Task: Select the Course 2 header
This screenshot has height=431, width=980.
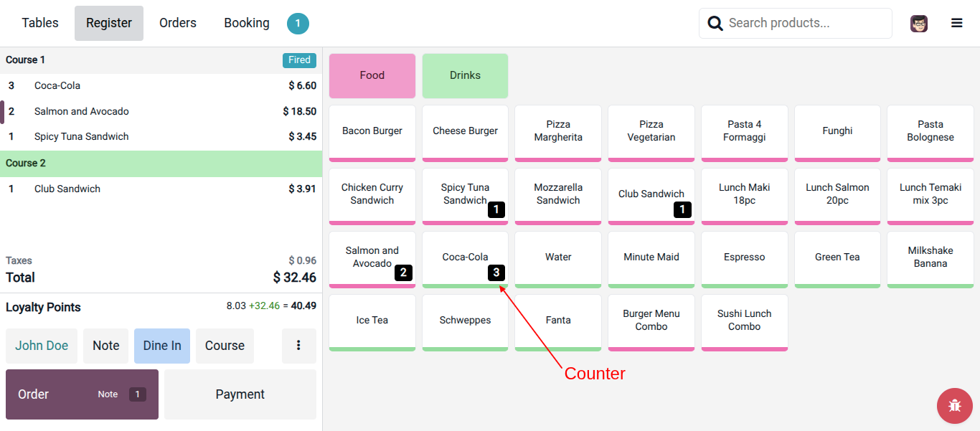Action: click(161, 164)
